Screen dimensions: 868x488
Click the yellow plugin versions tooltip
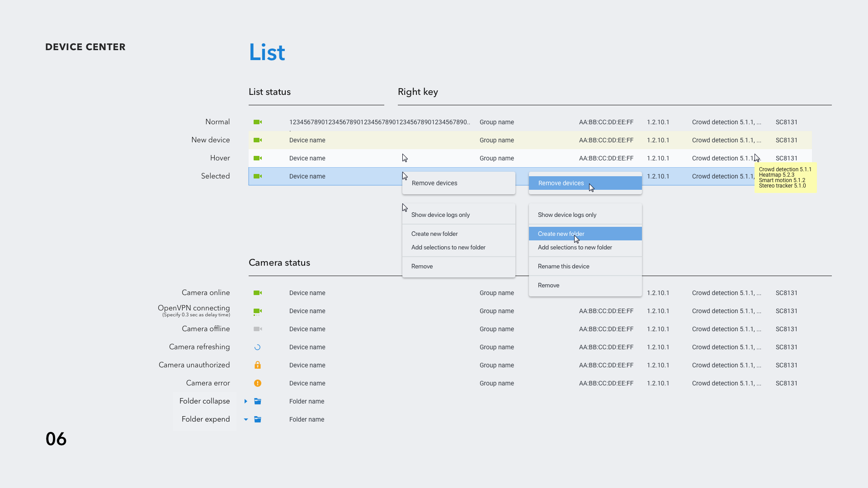pos(785,178)
